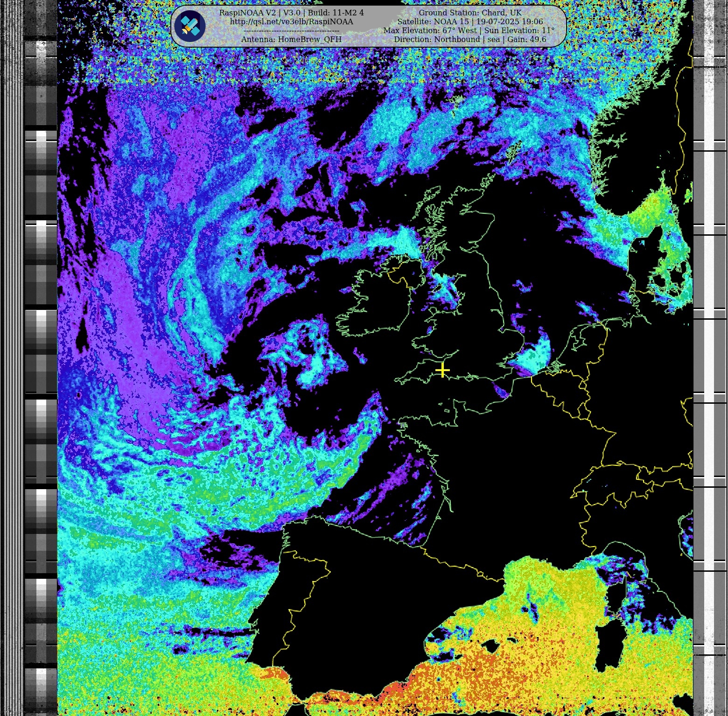Select the 'Max Elevation: 67° West' text
The width and height of the screenshot is (728, 716).
click(430, 31)
